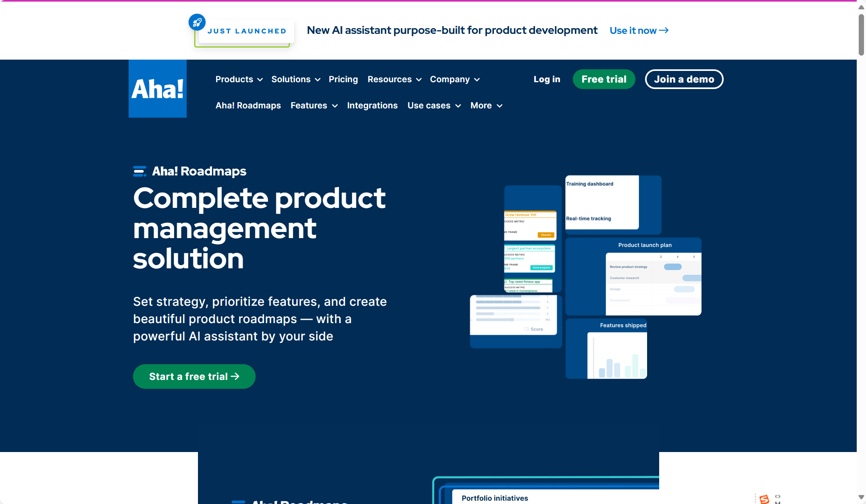866x504 pixels.
Task: Click the scrollbar up arrow
Action: tap(861, 7)
